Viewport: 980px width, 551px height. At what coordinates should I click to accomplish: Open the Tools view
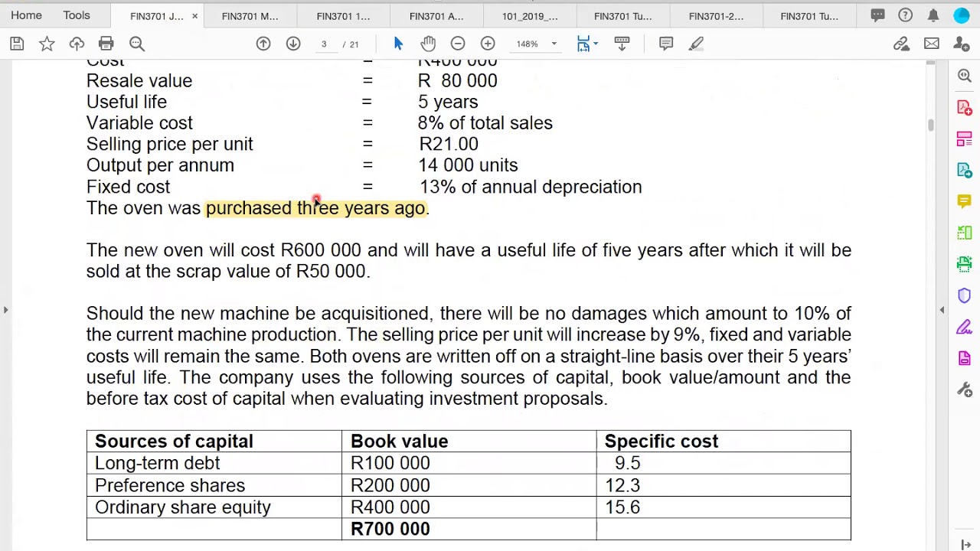(77, 15)
